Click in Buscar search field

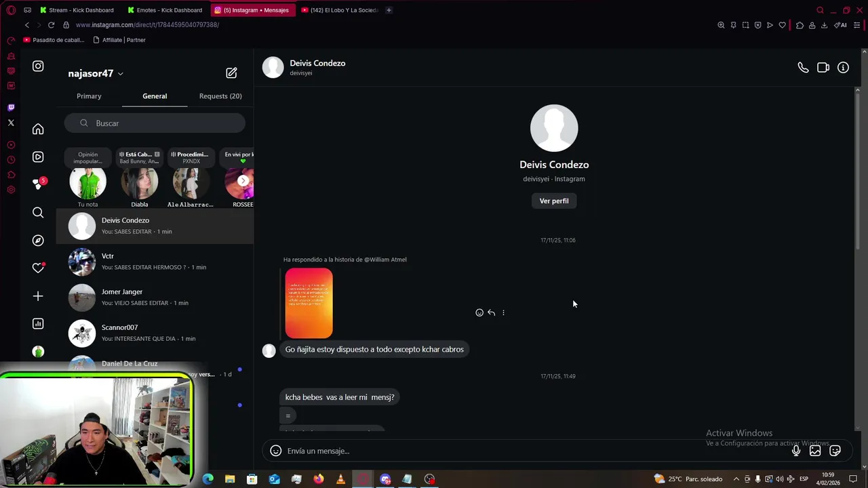(155, 123)
